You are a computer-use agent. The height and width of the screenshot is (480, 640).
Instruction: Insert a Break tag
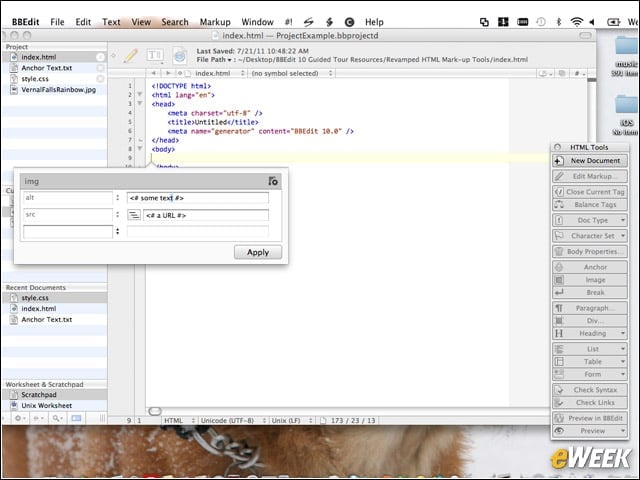[x=590, y=292]
